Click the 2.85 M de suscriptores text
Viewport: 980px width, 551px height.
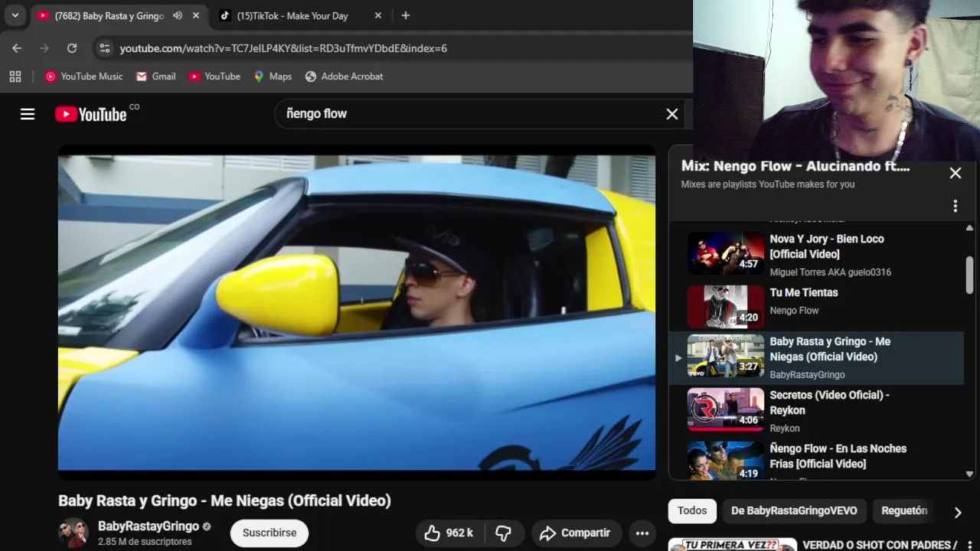click(145, 542)
